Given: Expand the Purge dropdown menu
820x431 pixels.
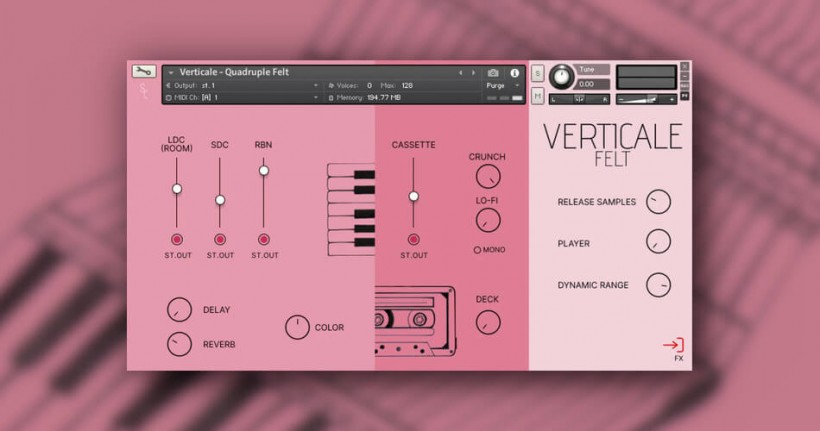Looking at the screenshot, I should click(501, 86).
